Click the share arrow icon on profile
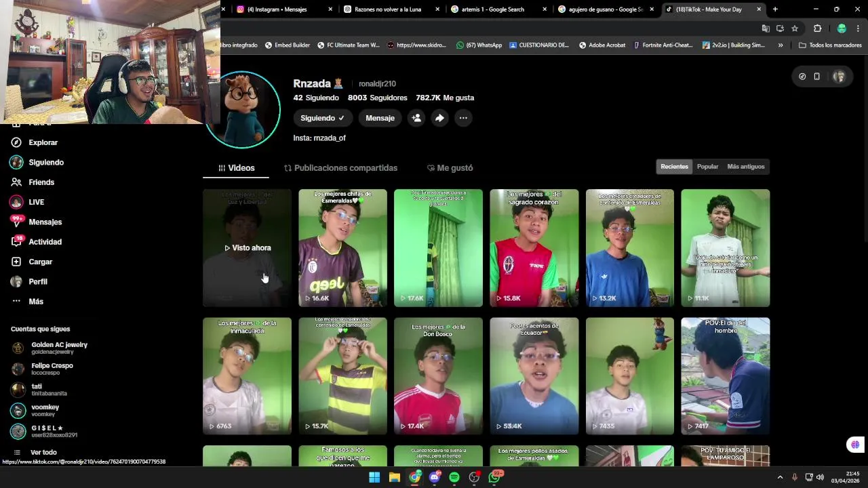 439,118
